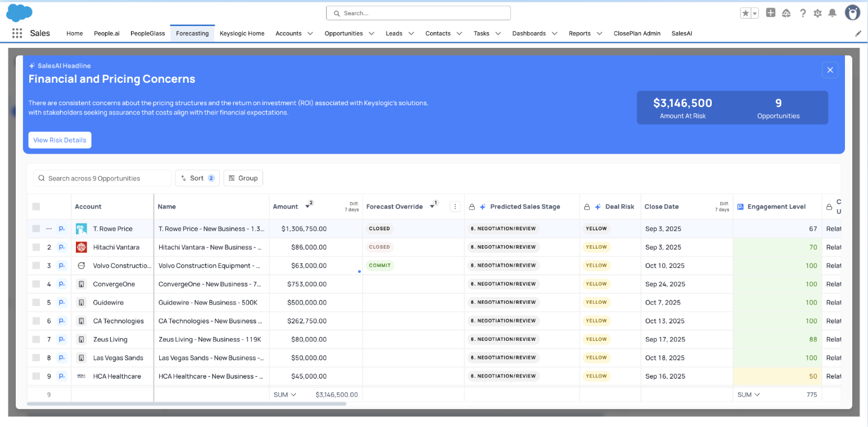Screen dimensions: 868x427
Task: Select the Hitachi Vantara row checkbox
Action: (36, 247)
